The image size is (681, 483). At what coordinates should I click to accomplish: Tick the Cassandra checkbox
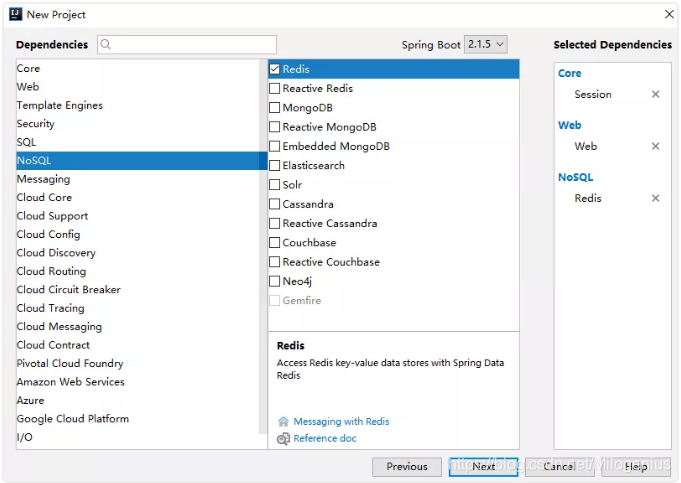point(274,204)
